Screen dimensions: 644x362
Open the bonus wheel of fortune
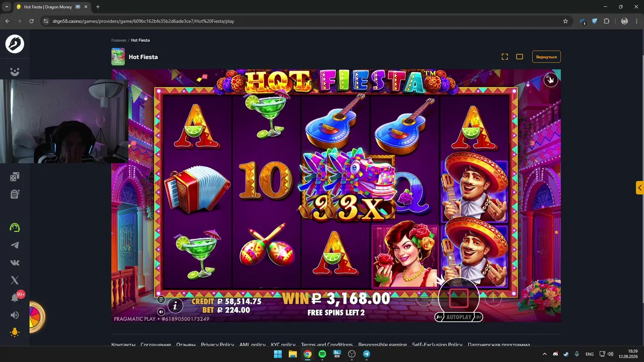click(37, 317)
